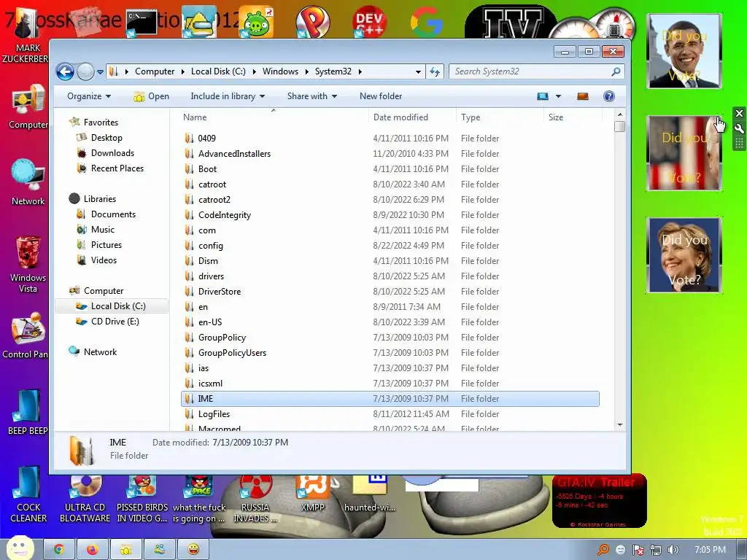
Task: Toggle the preview pane icon
Action: 583,96
